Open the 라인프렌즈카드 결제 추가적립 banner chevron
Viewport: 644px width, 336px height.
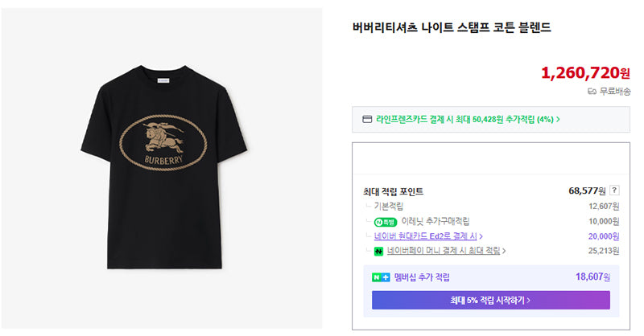coord(558,120)
